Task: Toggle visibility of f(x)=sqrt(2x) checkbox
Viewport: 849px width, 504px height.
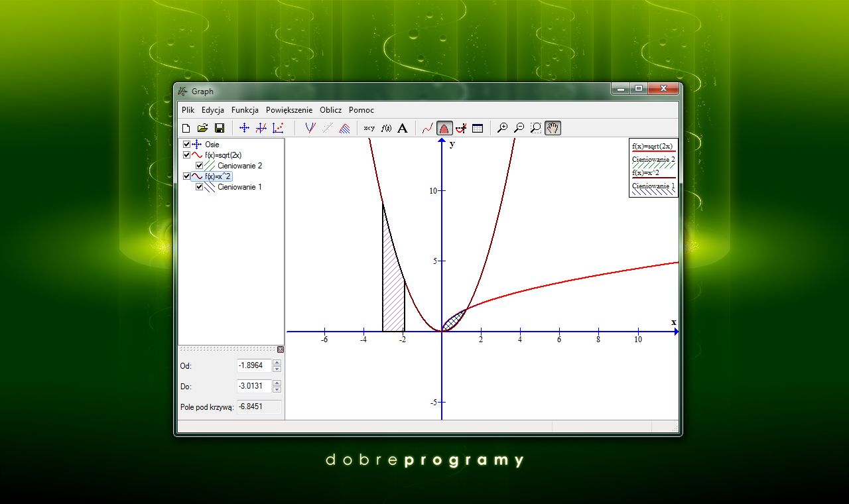Action: click(x=186, y=155)
